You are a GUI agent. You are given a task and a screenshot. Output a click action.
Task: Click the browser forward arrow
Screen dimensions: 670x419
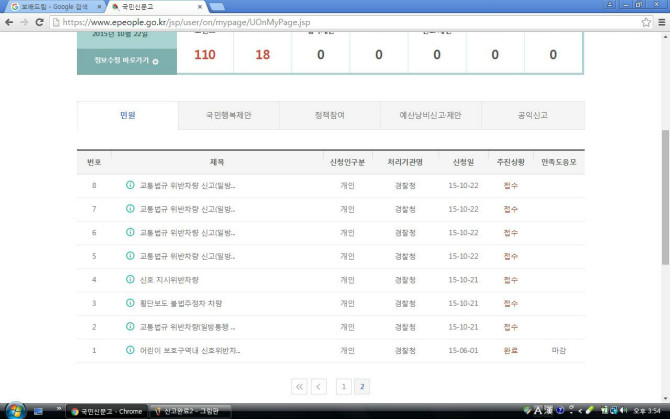coord(24,22)
